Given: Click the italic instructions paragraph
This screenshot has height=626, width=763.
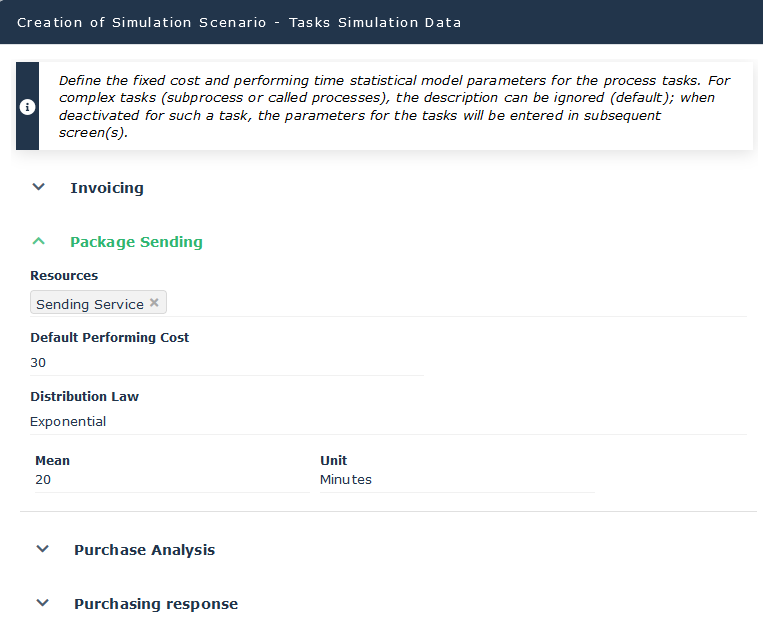Looking at the screenshot, I should tap(390, 106).
